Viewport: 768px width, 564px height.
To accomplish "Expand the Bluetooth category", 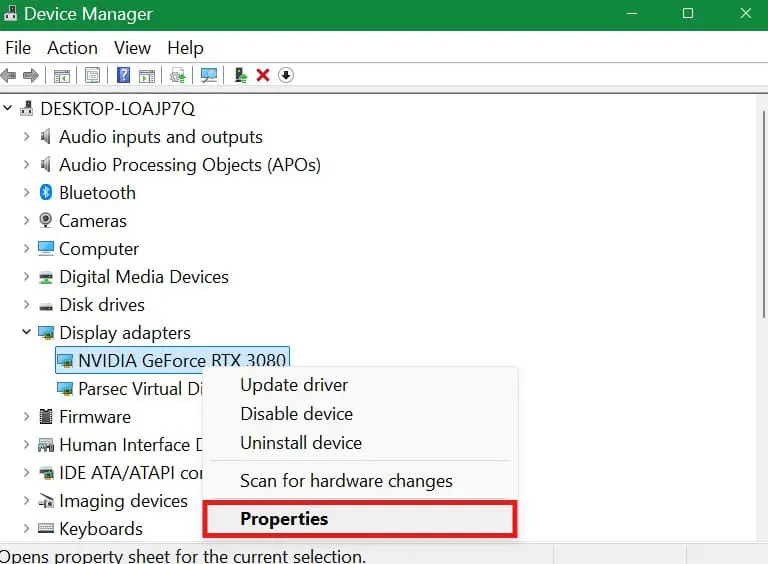I will [26, 192].
